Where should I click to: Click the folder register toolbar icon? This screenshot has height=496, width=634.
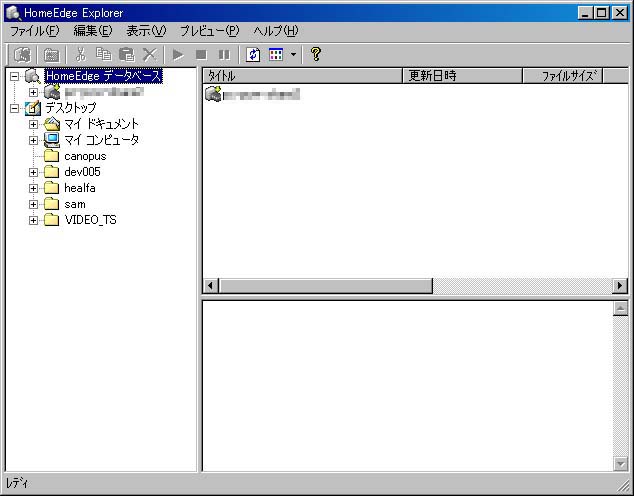point(51,55)
